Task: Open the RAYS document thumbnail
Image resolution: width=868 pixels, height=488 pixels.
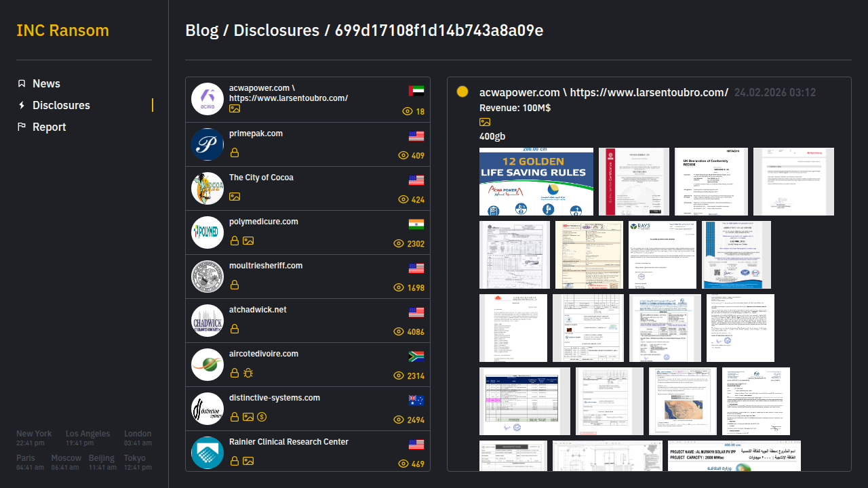Action: (x=662, y=255)
